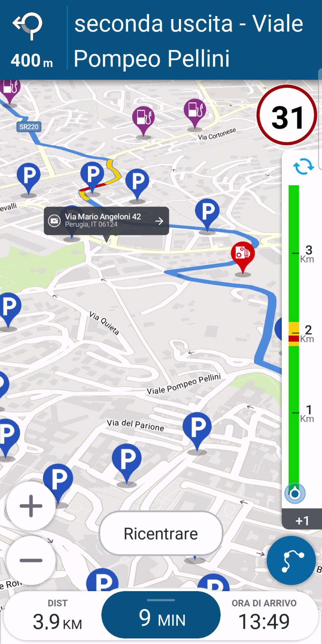
Task: Tap destination icon in the Via Mario Angeloni popup
Action: point(54,221)
